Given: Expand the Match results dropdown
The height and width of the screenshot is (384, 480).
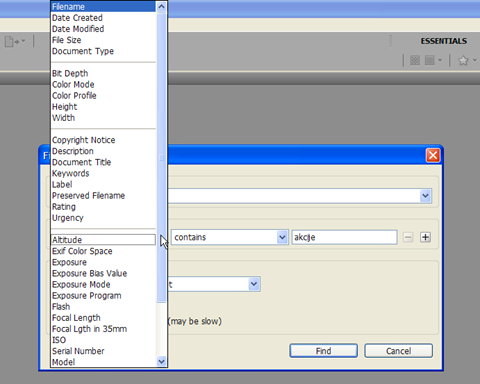Looking at the screenshot, I should click(x=254, y=284).
